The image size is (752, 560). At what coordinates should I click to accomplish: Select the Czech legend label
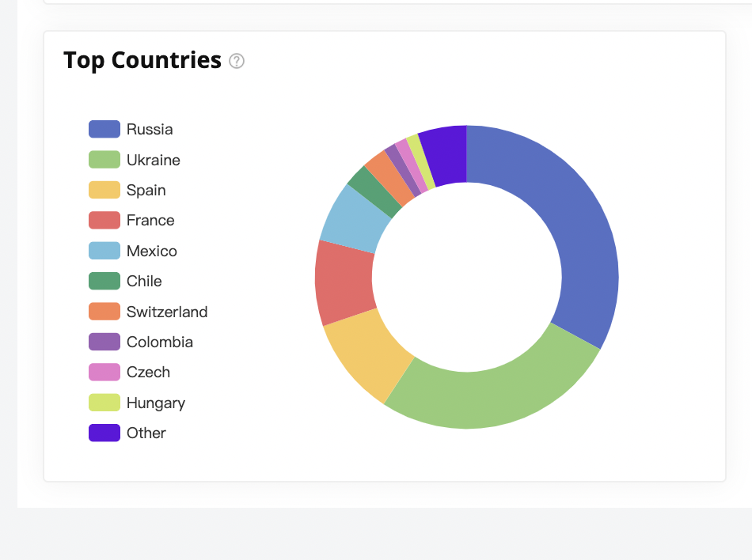[x=149, y=373]
